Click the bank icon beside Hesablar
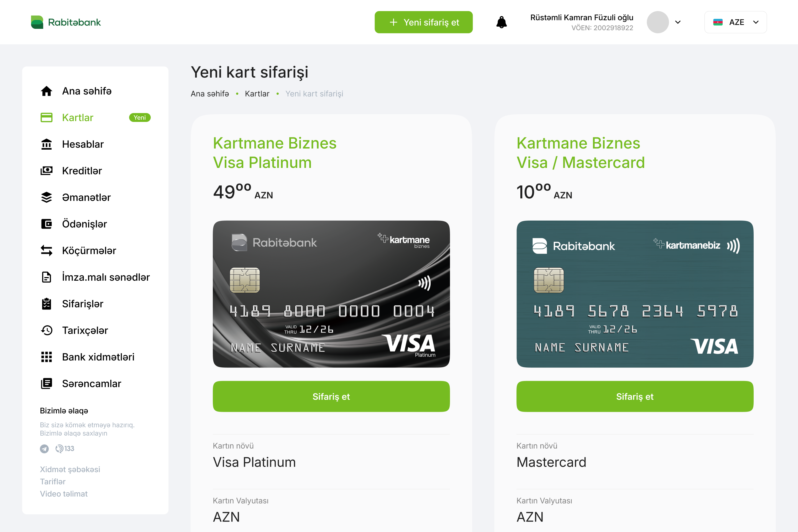Viewport: 798px width, 532px height. click(x=47, y=144)
